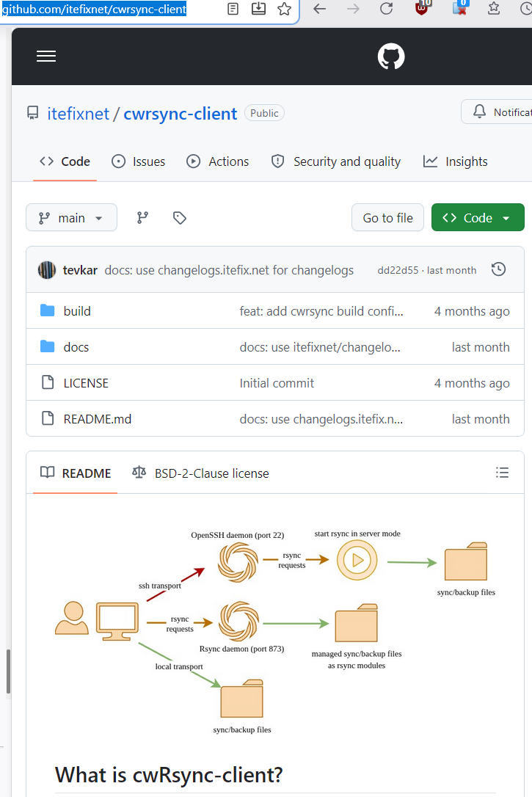Switch to the Insights tab
The height and width of the screenshot is (797, 532).
coord(455,161)
